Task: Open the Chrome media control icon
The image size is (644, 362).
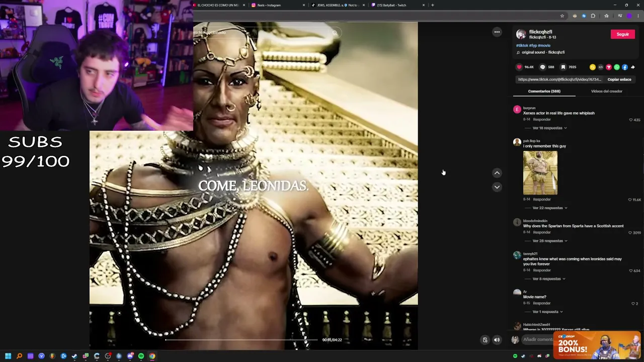Action: tap(620, 16)
